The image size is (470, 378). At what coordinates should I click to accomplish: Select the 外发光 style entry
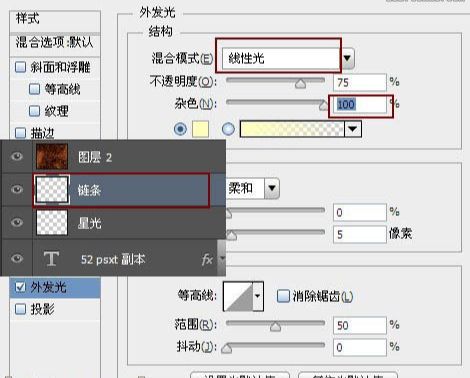(49, 287)
